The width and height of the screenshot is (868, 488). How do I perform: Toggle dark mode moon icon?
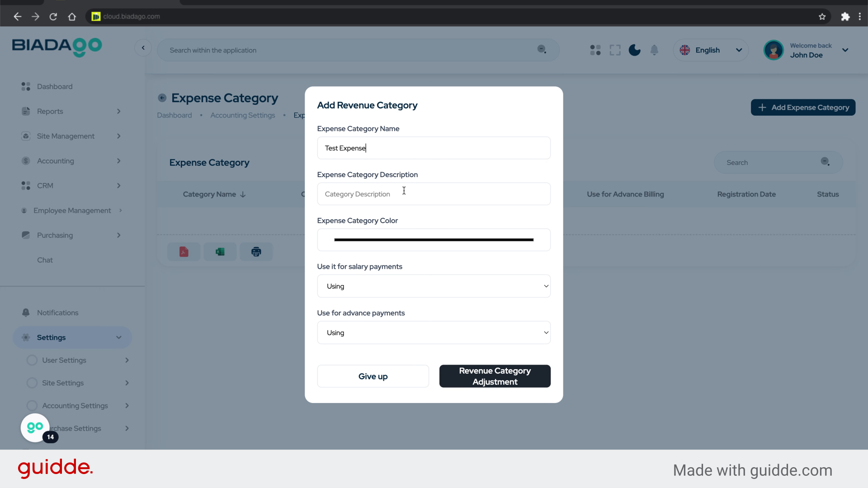pyautogui.click(x=634, y=50)
